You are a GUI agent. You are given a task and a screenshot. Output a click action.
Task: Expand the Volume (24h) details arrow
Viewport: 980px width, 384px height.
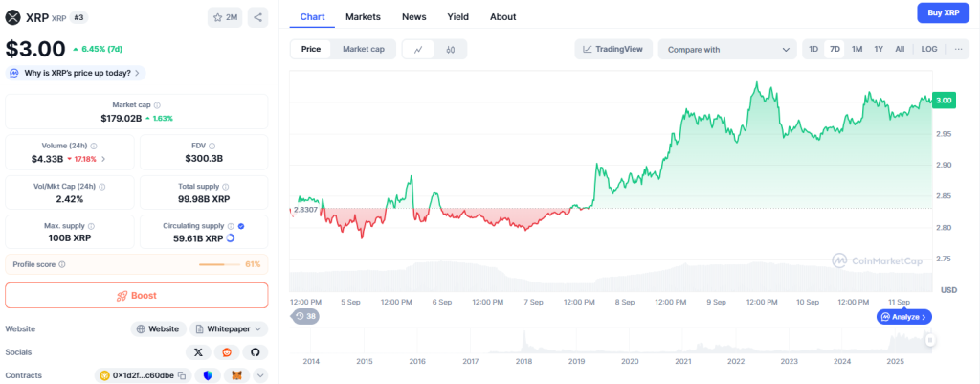click(x=103, y=159)
